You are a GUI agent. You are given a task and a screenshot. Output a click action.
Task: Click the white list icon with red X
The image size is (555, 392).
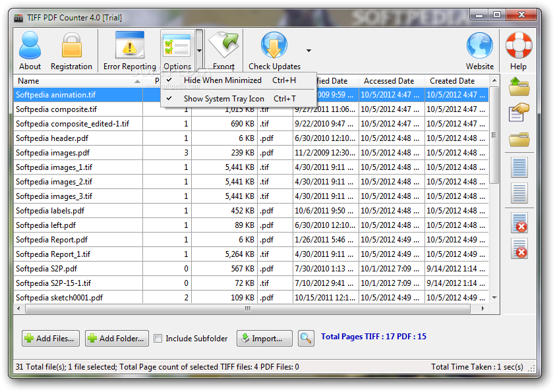519,248
